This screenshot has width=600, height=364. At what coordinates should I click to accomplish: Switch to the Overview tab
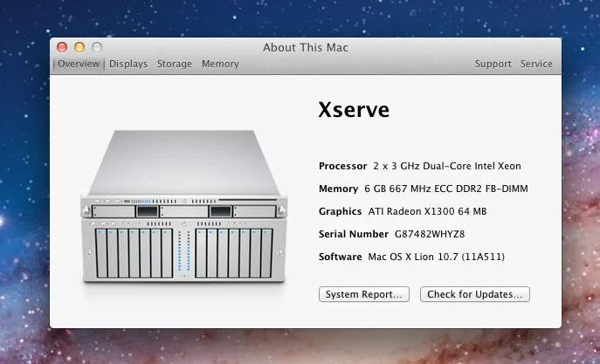pyautogui.click(x=79, y=64)
